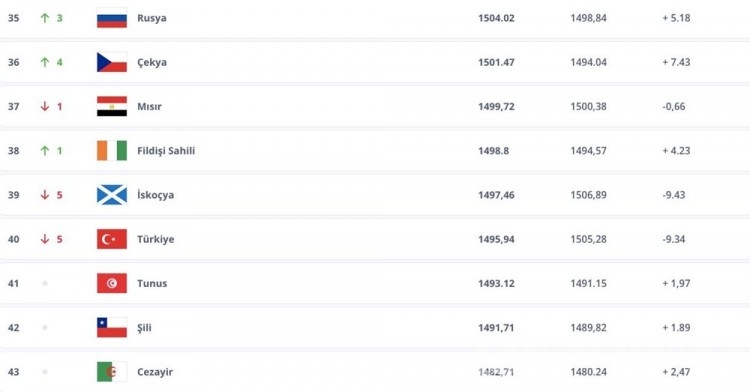
Task: Open the Fildişi Sahili team link
Action: coord(166,151)
